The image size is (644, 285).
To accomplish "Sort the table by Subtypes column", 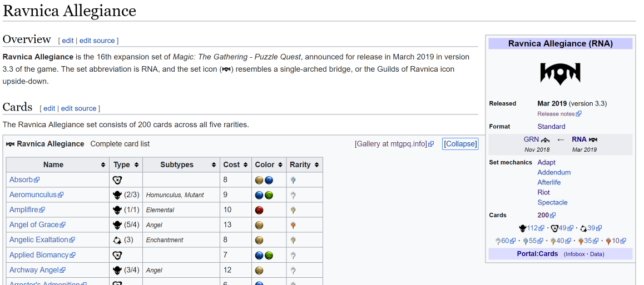I will click(181, 164).
